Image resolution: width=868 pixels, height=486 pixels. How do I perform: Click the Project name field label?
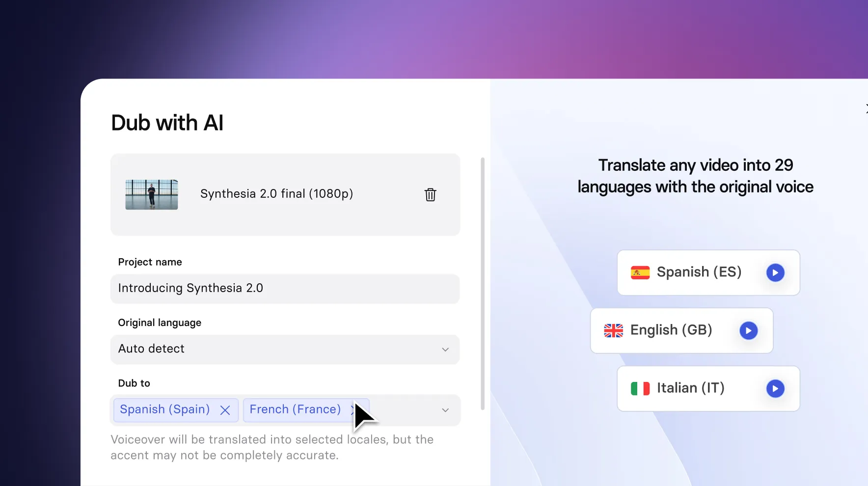[x=150, y=262]
